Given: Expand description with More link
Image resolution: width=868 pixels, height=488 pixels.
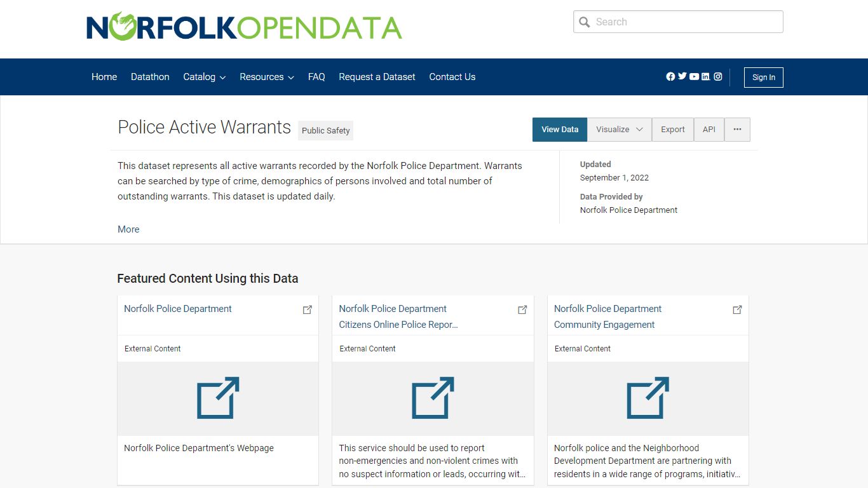Looking at the screenshot, I should (x=128, y=229).
